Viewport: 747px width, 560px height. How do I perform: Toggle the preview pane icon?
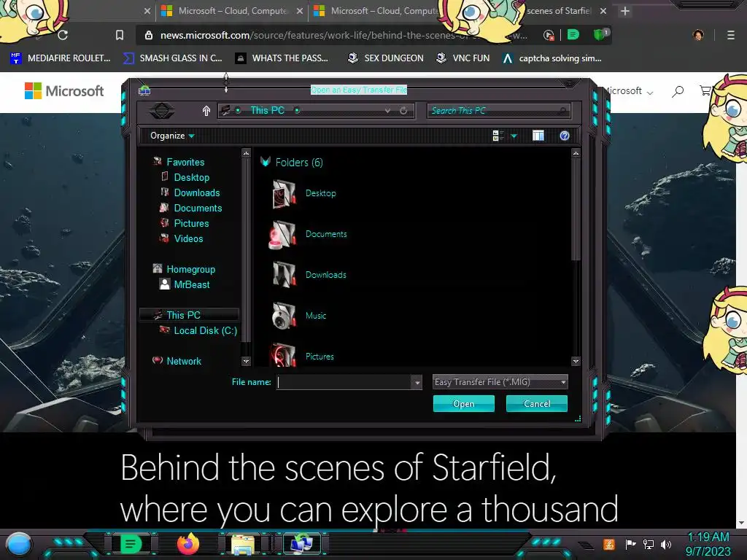click(538, 136)
